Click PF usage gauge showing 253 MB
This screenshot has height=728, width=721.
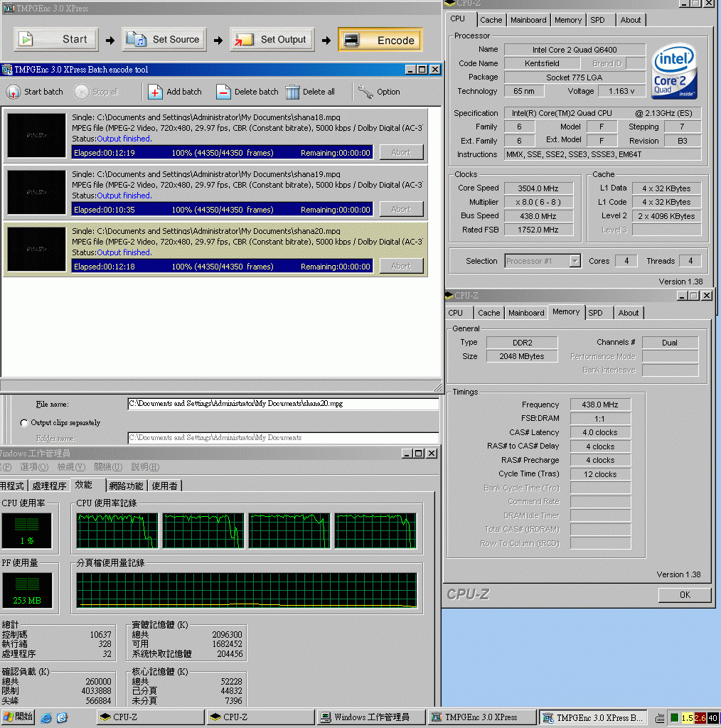pyautogui.click(x=27, y=591)
